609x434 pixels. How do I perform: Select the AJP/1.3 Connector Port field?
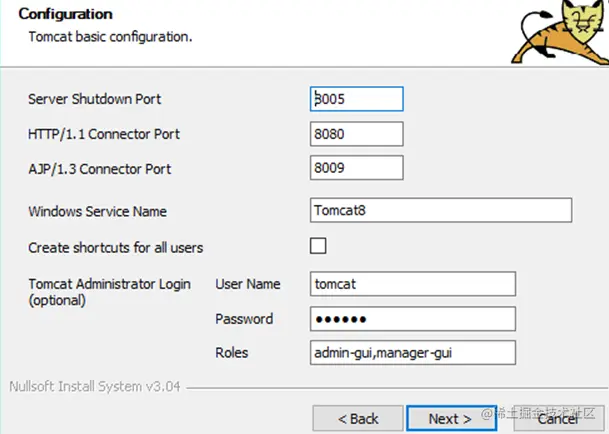(x=357, y=168)
